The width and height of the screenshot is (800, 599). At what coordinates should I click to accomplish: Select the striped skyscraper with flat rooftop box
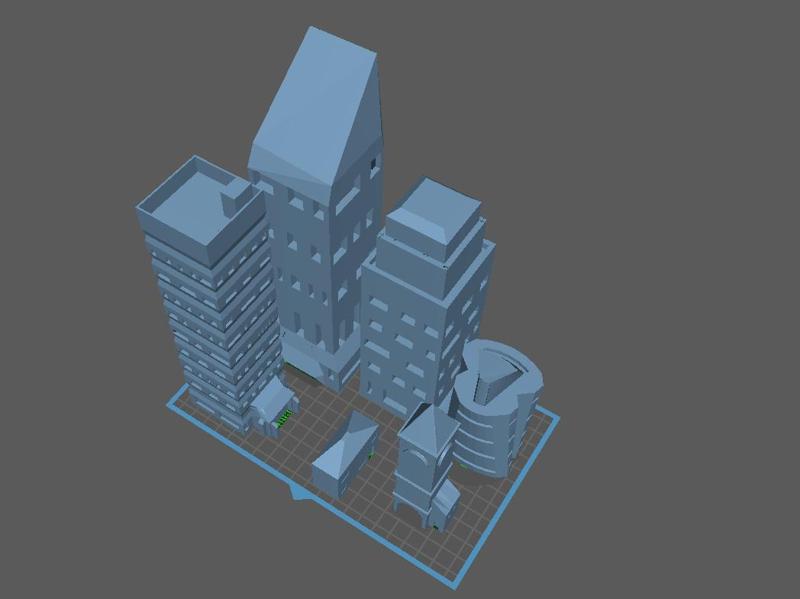point(209,295)
